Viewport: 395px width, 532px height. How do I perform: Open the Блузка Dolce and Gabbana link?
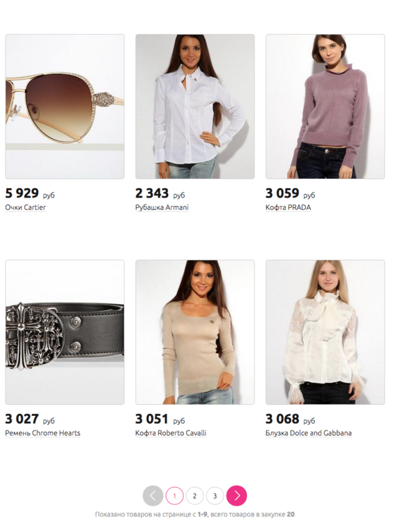(x=309, y=433)
